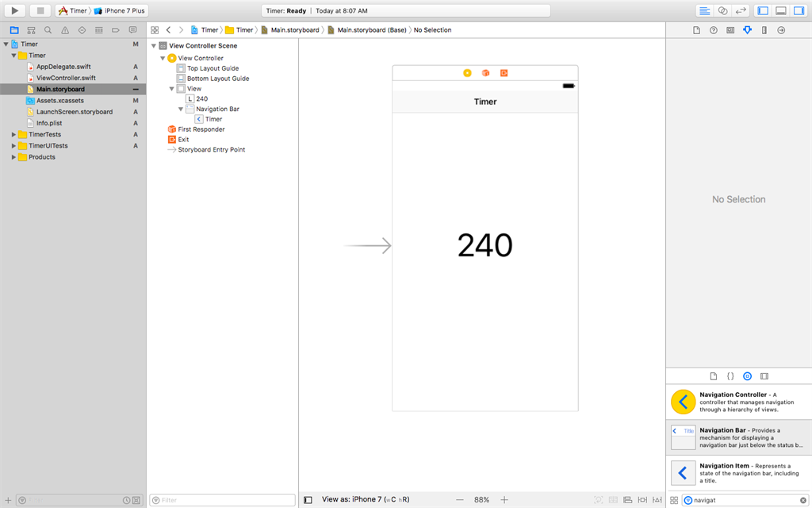This screenshot has height=508, width=812.
Task: Click the 240 label on canvas
Action: point(485,245)
